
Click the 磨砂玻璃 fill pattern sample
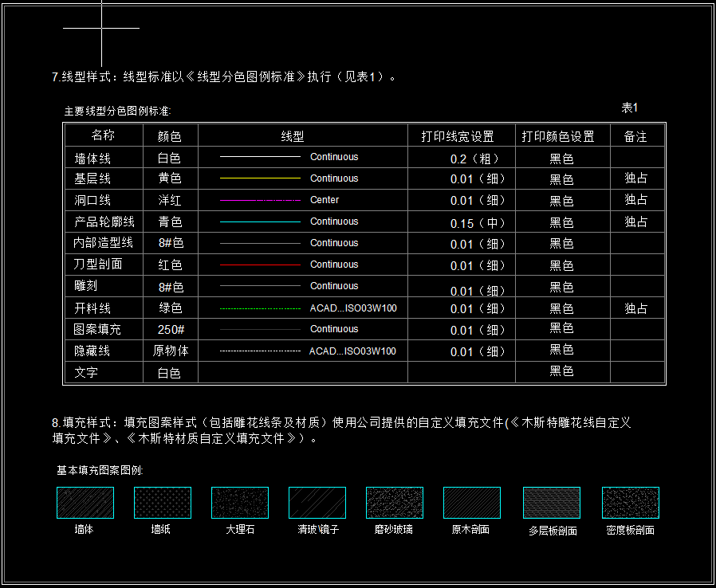click(395, 503)
